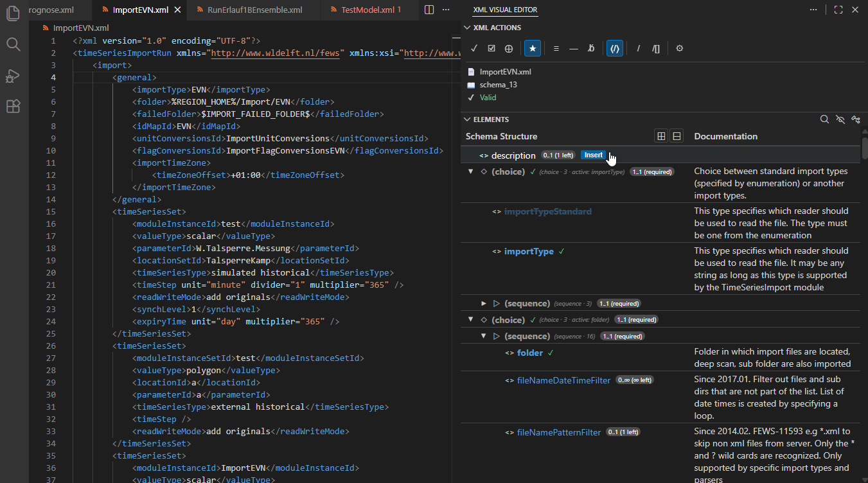Maximize the XML Visual Editor panel
Viewport: 868px width, 483px height.
pyautogui.click(x=838, y=10)
